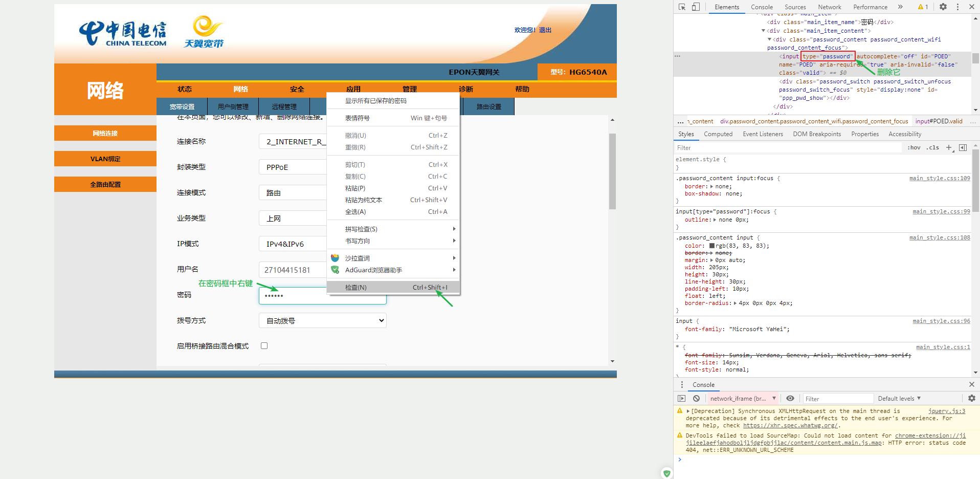Show the console sidebar icon
This screenshot has width=980, height=479.
pos(681,398)
